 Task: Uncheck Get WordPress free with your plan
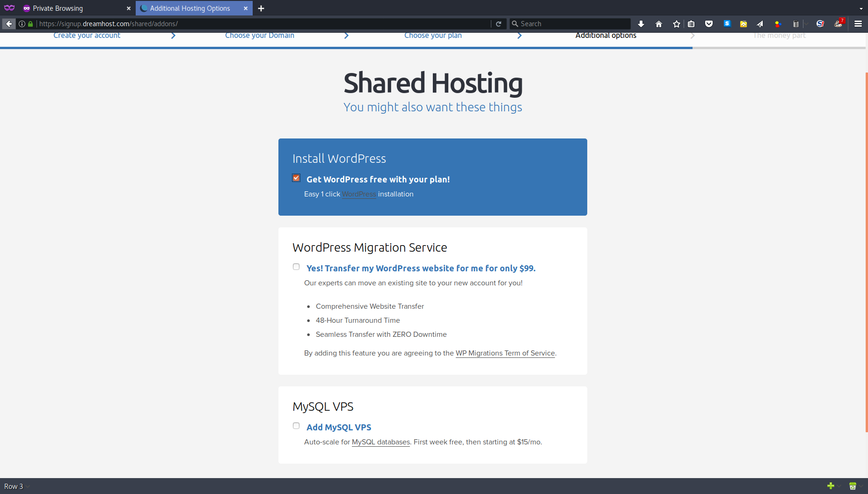pyautogui.click(x=296, y=178)
